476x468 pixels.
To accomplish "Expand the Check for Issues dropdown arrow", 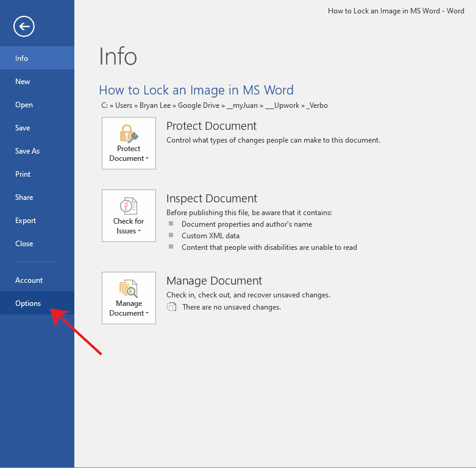I will point(139,231).
